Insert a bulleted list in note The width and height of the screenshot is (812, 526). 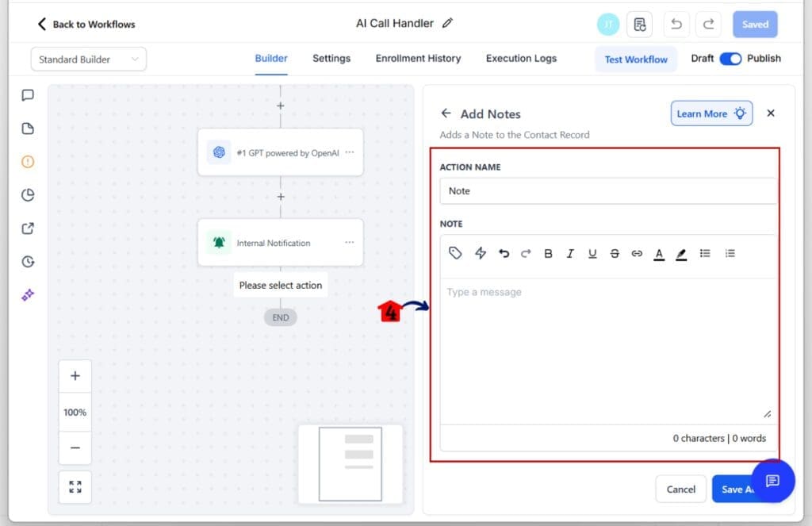[x=705, y=254]
